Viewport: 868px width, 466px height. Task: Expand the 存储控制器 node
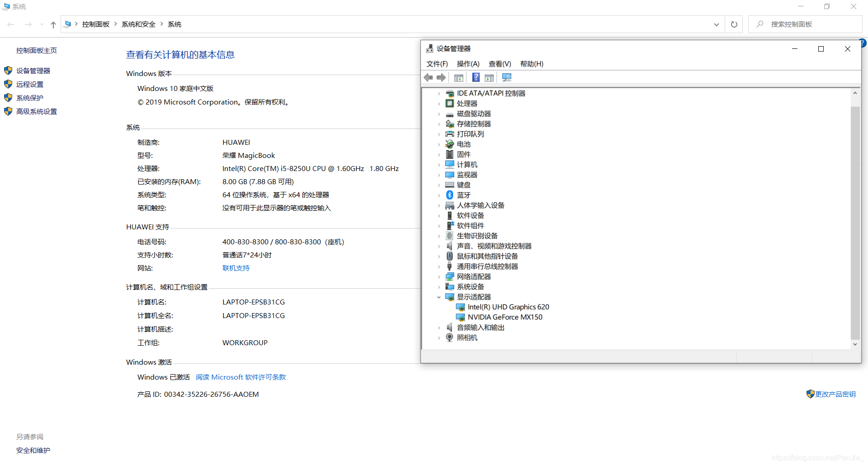[x=439, y=124]
